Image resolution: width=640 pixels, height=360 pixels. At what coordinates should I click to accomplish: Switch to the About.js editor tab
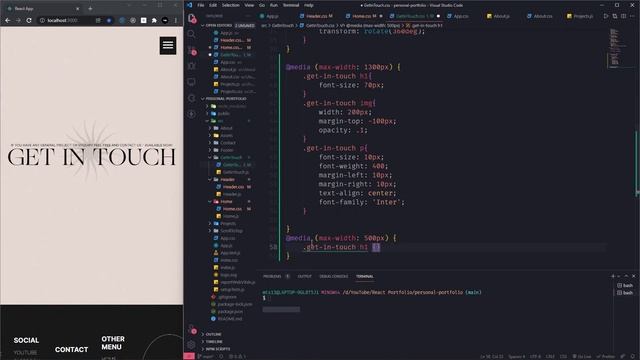(501, 16)
